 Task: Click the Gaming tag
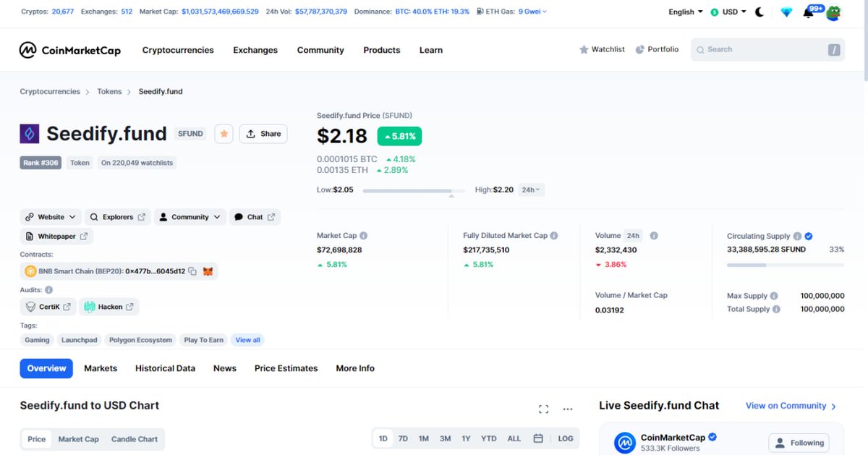(38, 340)
